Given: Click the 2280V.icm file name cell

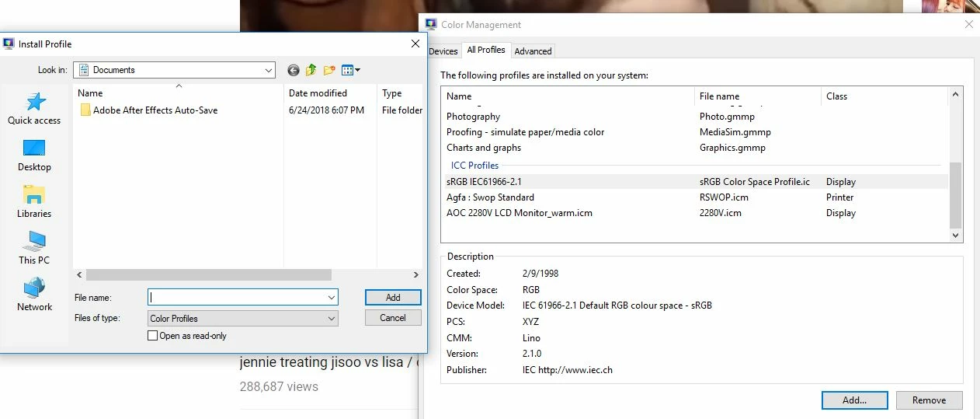Looking at the screenshot, I should [x=720, y=213].
